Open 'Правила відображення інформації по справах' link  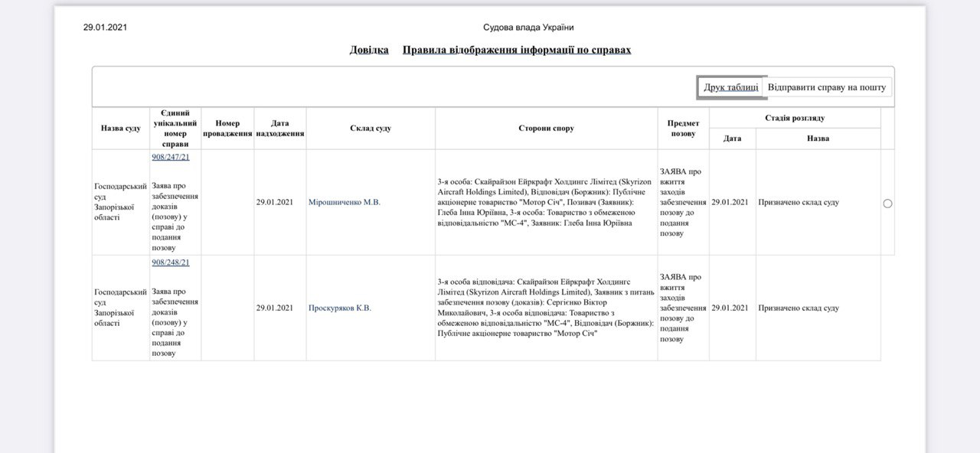tap(516, 49)
